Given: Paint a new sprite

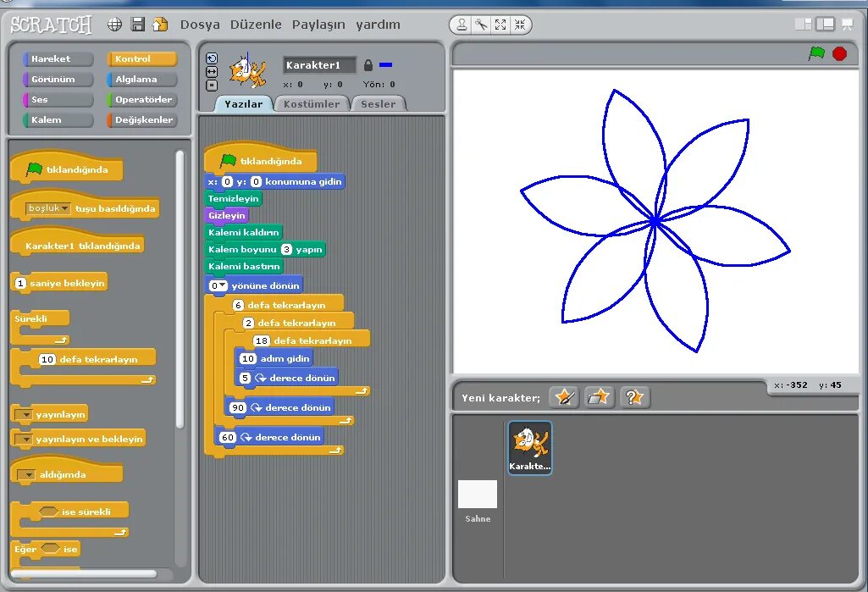Looking at the screenshot, I should 564,397.
